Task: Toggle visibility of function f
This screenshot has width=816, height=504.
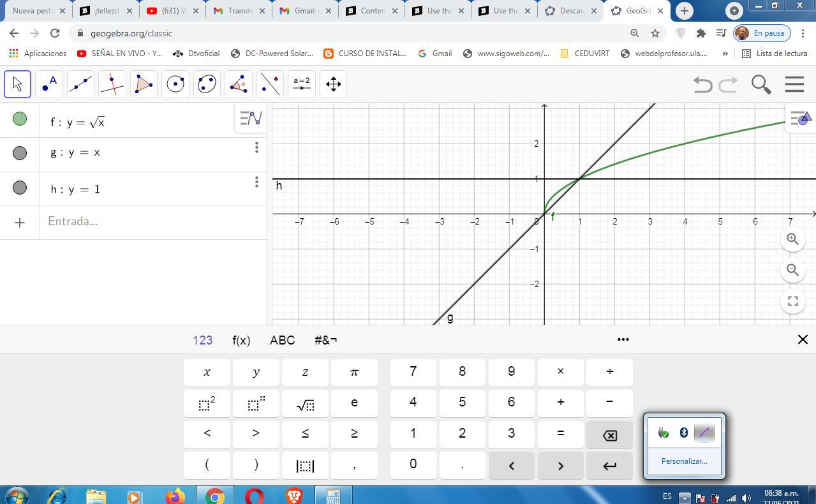Action: click(x=20, y=119)
